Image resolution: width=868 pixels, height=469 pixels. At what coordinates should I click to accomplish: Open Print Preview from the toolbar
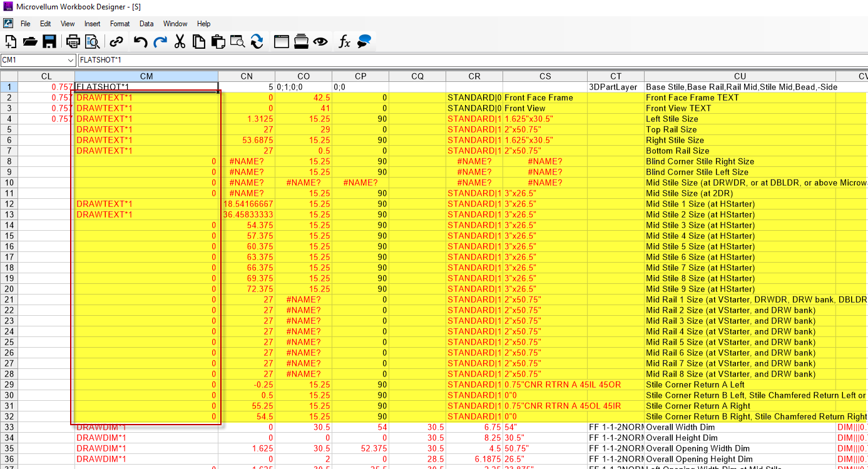coord(93,42)
